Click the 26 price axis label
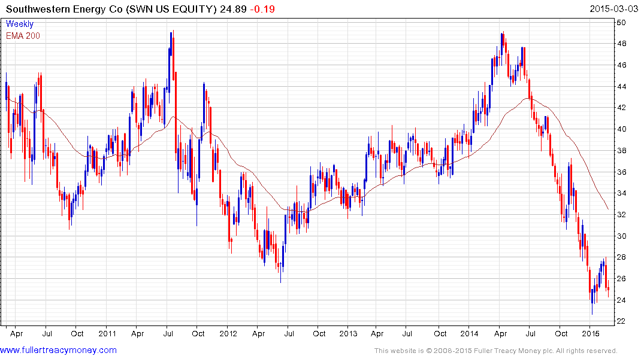Image resolution: width=644 pixels, height=359 pixels. pyautogui.click(x=621, y=279)
